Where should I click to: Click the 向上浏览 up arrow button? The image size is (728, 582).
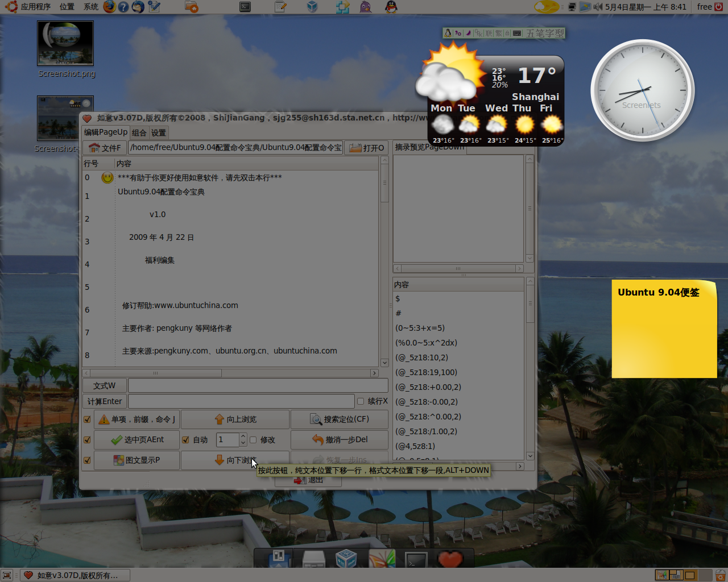[235, 419]
